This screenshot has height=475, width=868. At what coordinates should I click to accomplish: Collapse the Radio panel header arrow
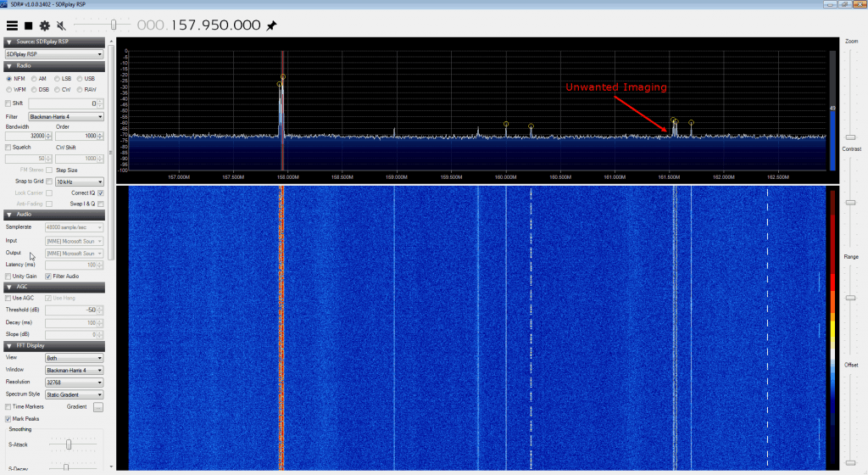(x=9, y=66)
